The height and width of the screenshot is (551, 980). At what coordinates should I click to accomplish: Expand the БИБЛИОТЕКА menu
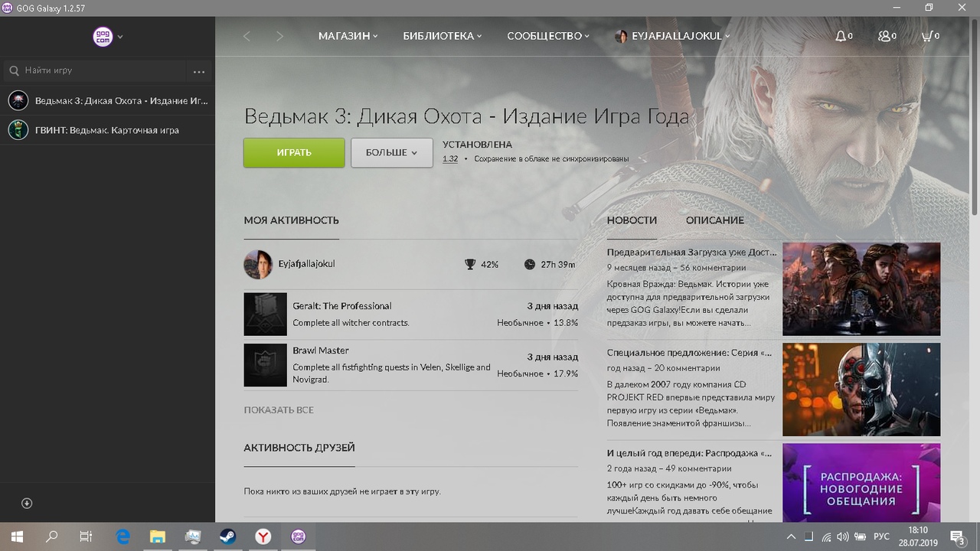443,36
